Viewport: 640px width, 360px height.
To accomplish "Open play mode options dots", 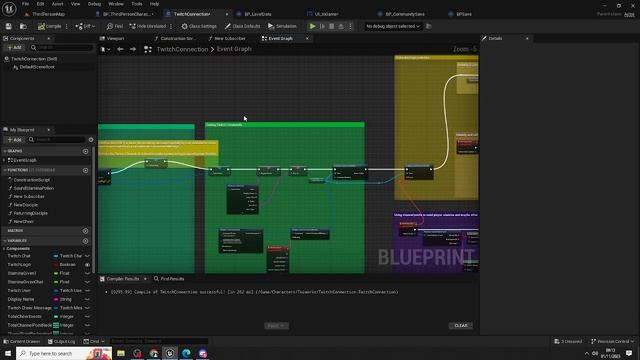I will (350, 26).
